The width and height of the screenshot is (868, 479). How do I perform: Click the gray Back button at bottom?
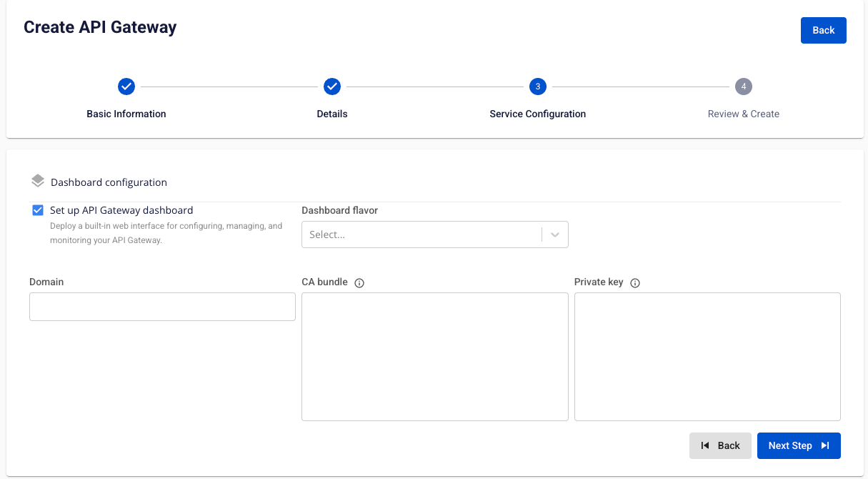720,445
